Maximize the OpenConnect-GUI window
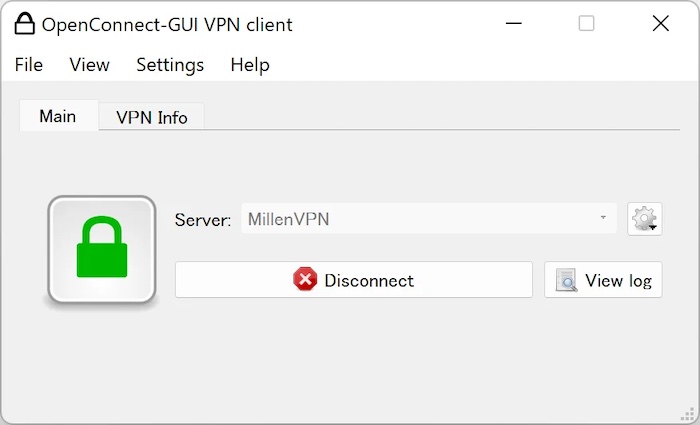The image size is (700, 425). [x=587, y=24]
